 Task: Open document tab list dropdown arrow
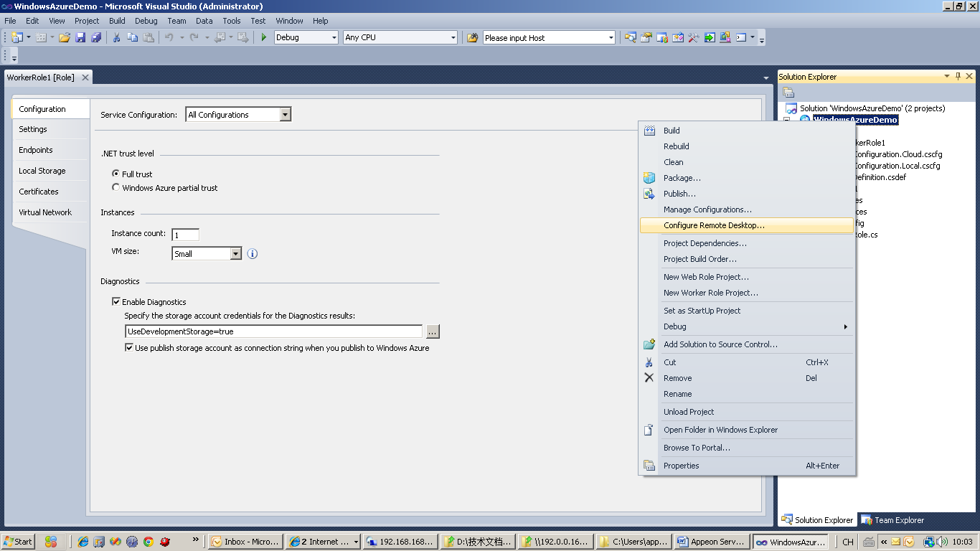(766, 77)
